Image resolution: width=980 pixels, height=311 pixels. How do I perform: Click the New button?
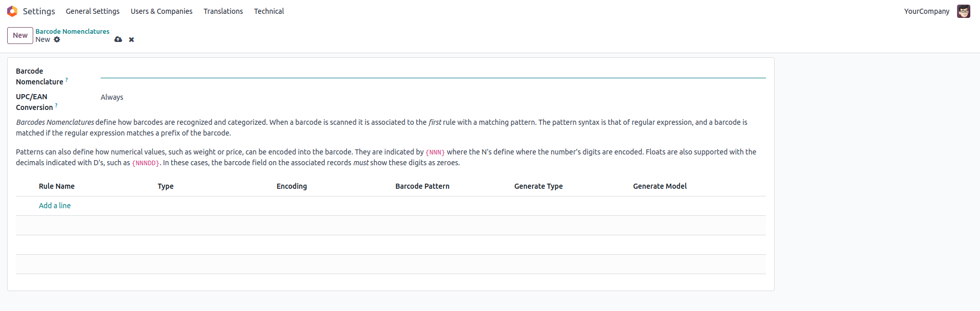coord(20,35)
